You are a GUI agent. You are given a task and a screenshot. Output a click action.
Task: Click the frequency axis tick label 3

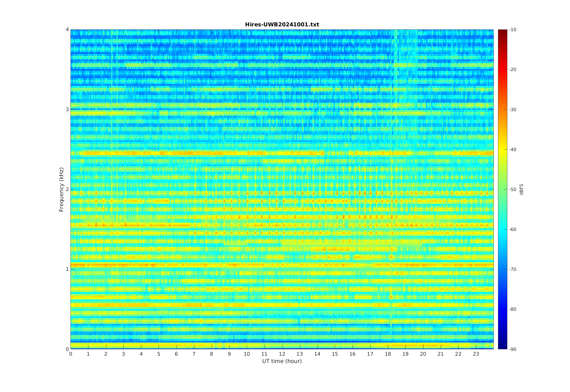click(x=67, y=110)
